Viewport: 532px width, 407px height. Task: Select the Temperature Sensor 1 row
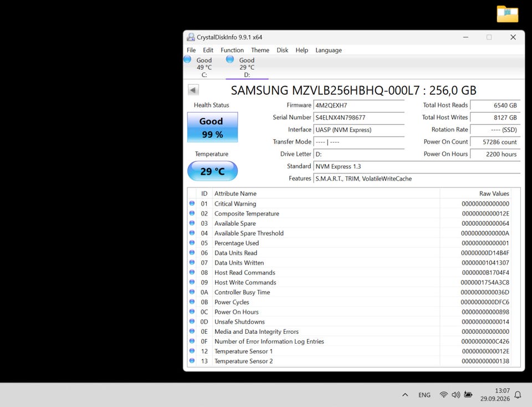coord(350,351)
